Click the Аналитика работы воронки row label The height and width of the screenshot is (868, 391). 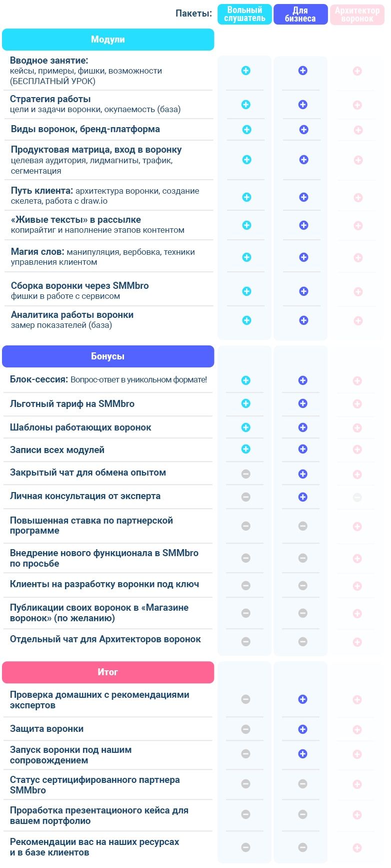pos(72,320)
